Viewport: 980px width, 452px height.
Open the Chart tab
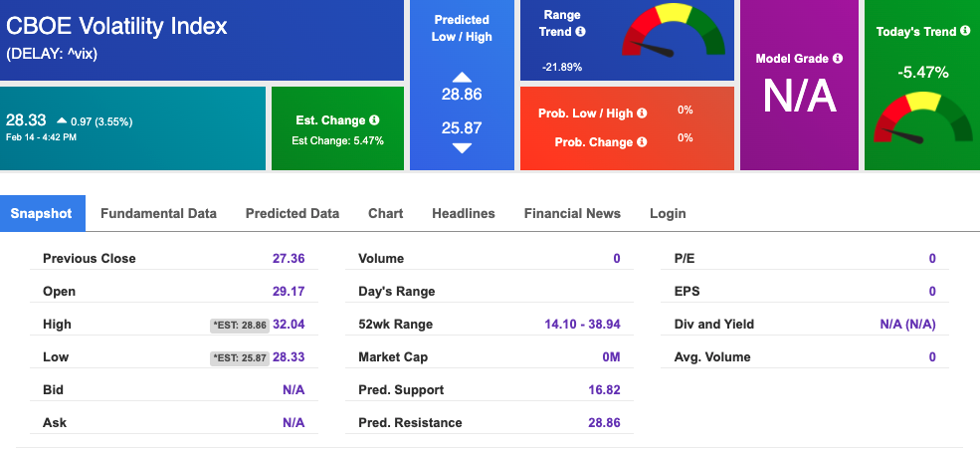(x=386, y=213)
